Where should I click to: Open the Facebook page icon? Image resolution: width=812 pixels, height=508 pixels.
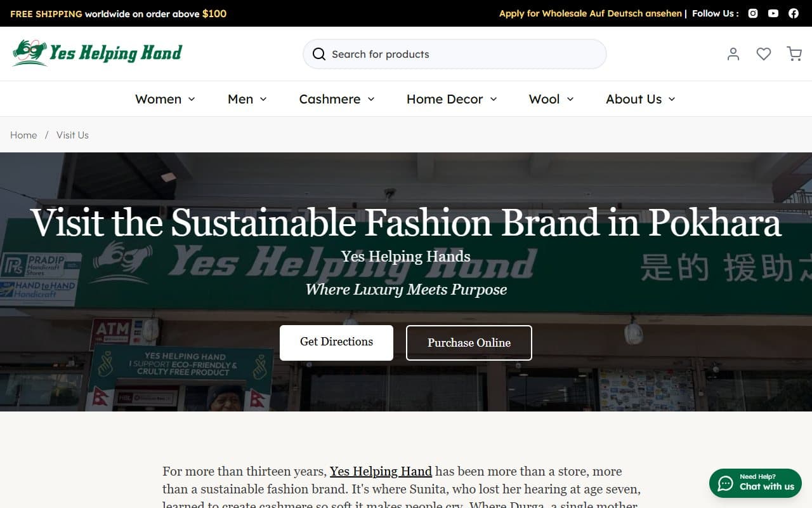[x=794, y=13]
